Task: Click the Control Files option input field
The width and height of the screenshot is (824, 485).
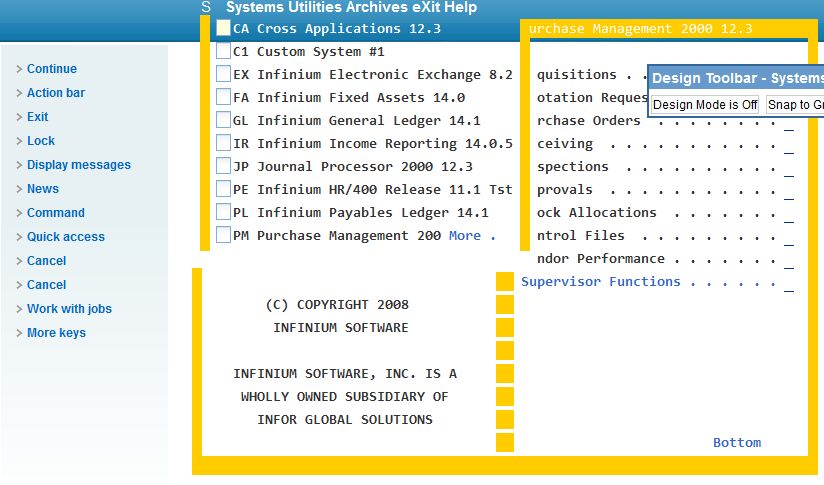Action: 789,239
